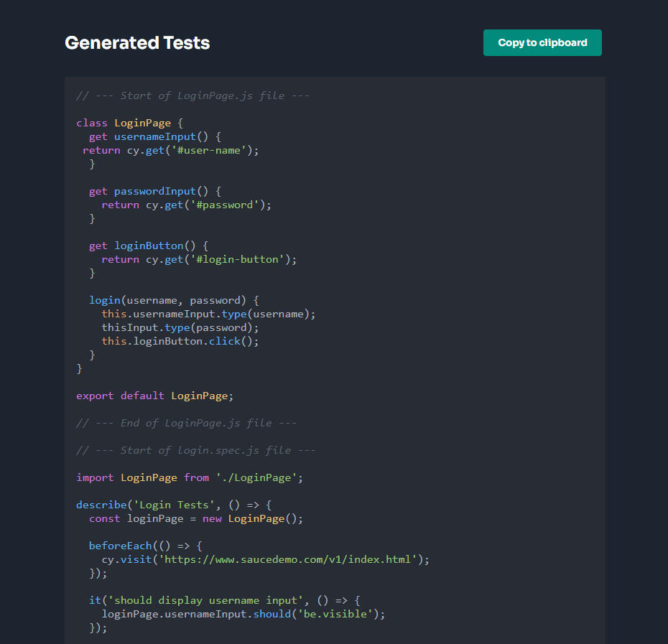Click the 'End of LoginPage.js file' comment
The height and width of the screenshot is (644, 668).
(186, 423)
